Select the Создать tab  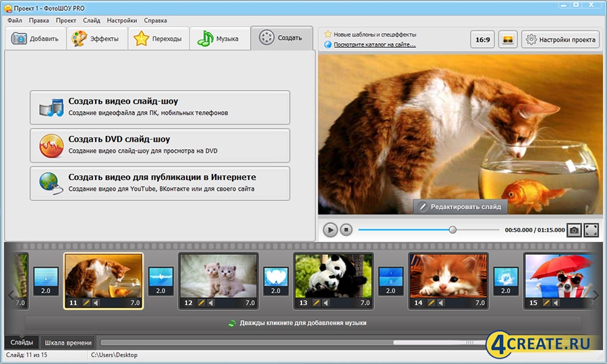[282, 38]
